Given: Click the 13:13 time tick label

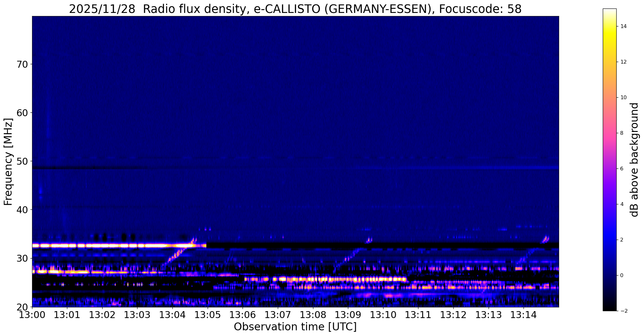Looking at the screenshot, I should 488,315.
